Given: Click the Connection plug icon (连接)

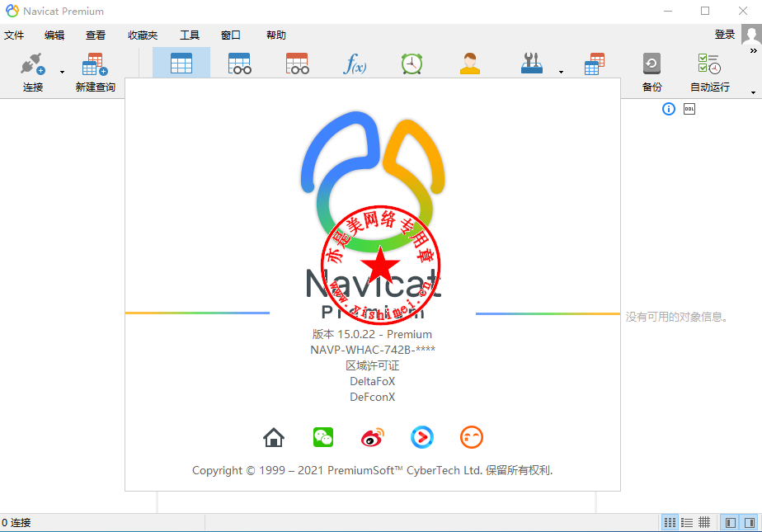Looking at the screenshot, I should (x=33, y=64).
